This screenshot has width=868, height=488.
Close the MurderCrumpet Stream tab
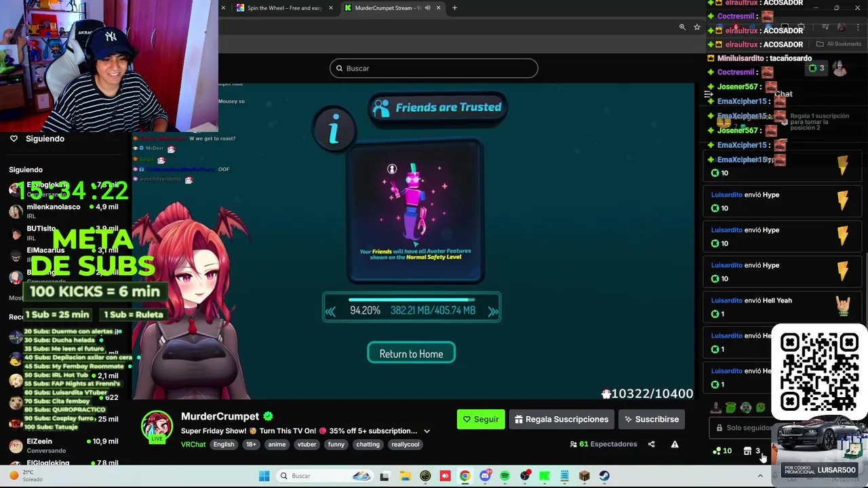(x=438, y=8)
